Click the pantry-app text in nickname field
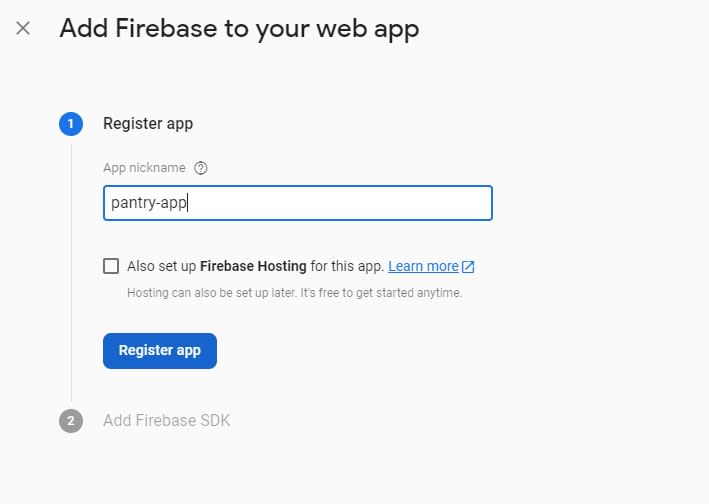This screenshot has width=709, height=504. tap(149, 203)
